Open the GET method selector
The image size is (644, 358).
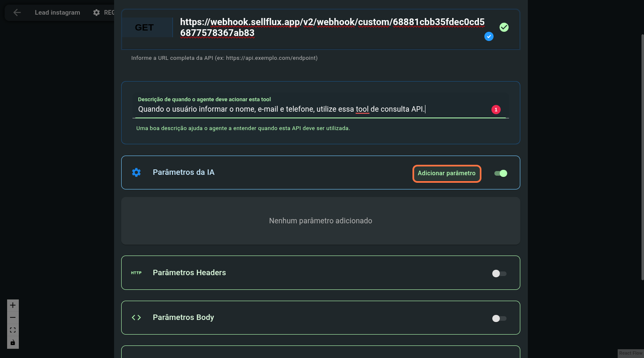145,28
